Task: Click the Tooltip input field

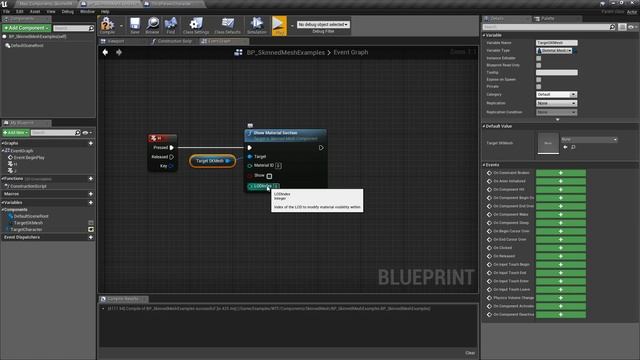Action: (557, 73)
